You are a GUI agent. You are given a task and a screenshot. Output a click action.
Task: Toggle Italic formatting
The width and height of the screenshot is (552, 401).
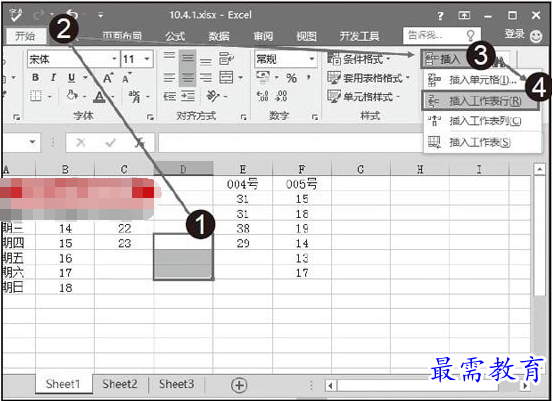coord(53,78)
